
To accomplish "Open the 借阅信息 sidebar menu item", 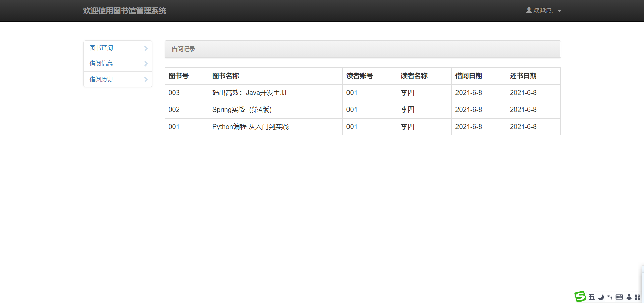I will tap(118, 63).
